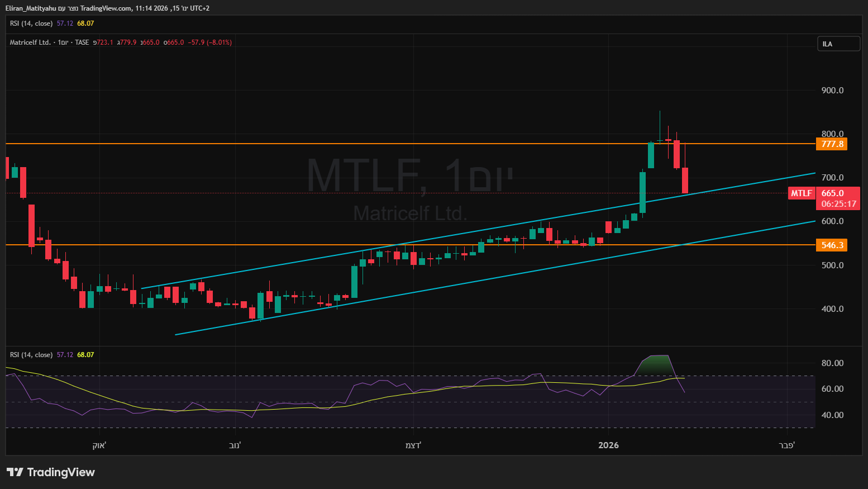
Task: Click the 80.00 RSI scale label
Action: point(832,363)
